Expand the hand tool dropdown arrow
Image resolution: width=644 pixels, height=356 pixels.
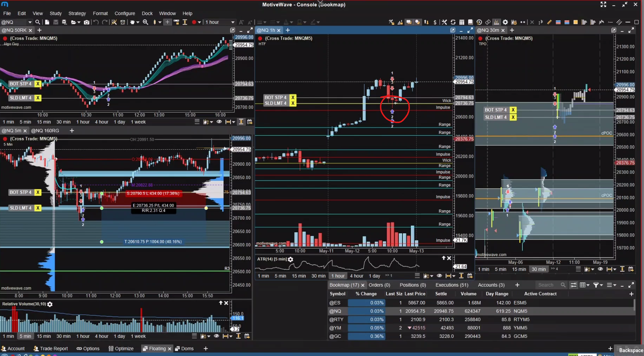coord(138,22)
